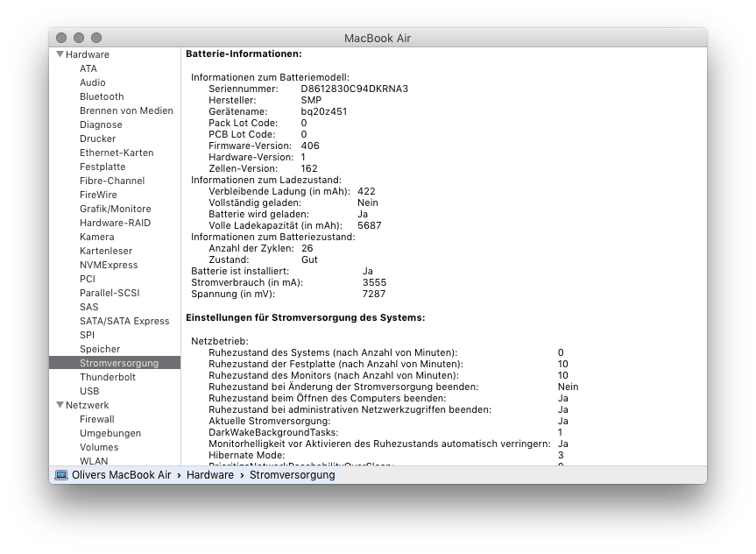Select the highlighted Stromversorgung row

click(x=115, y=362)
